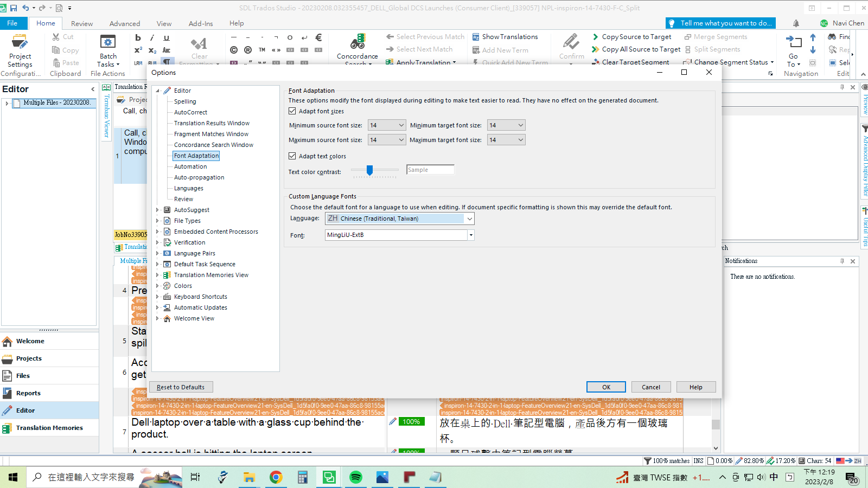The image size is (868, 488).
Task: Open File Explorer from taskbar
Action: click(250, 477)
